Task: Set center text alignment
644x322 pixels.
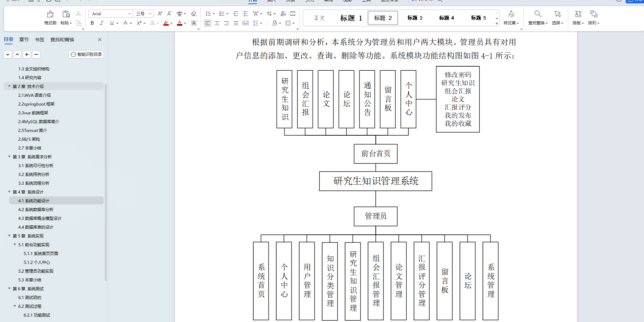Action: (217, 23)
